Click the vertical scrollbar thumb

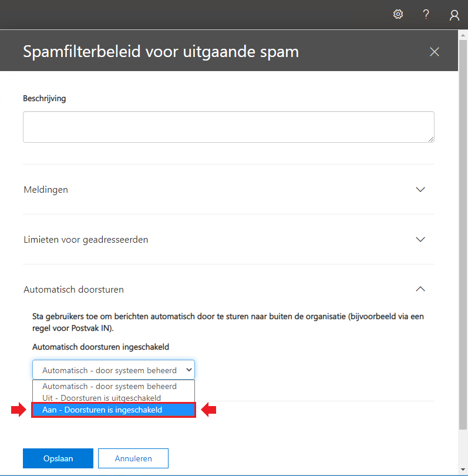(x=463, y=234)
